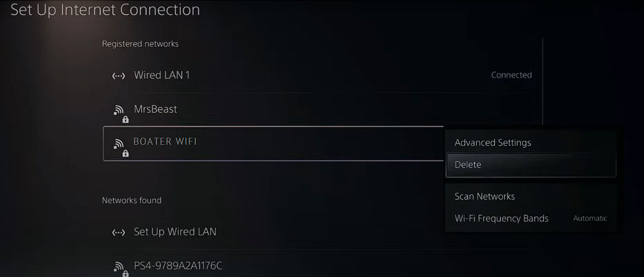
Task: Open Advanced Settings from the options menu
Action: pos(493,143)
